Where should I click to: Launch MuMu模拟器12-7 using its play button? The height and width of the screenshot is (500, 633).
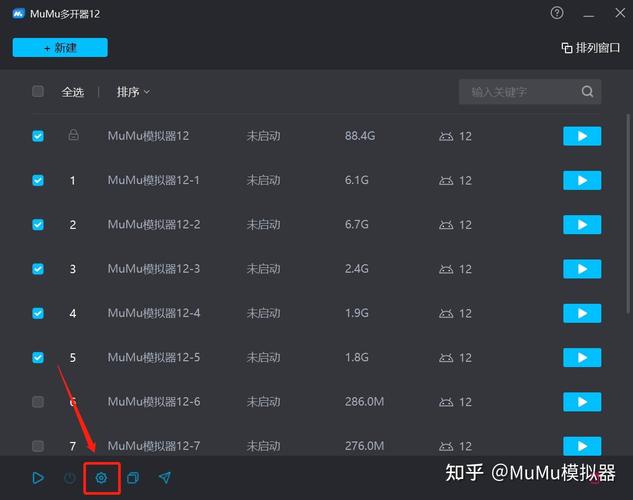(x=582, y=446)
